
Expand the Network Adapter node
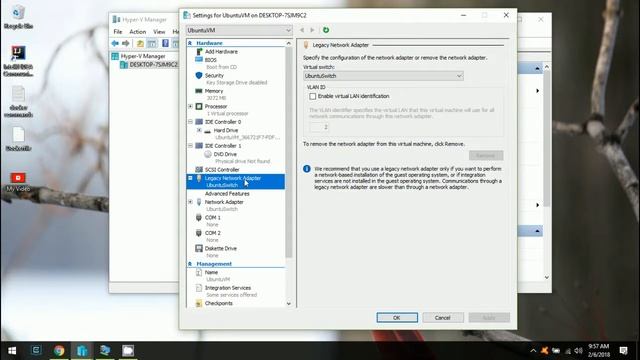[190, 202]
